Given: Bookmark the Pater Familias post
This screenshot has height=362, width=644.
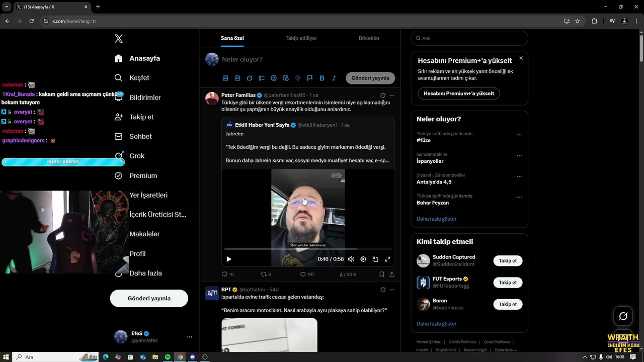Looking at the screenshot, I should pos(382,275).
